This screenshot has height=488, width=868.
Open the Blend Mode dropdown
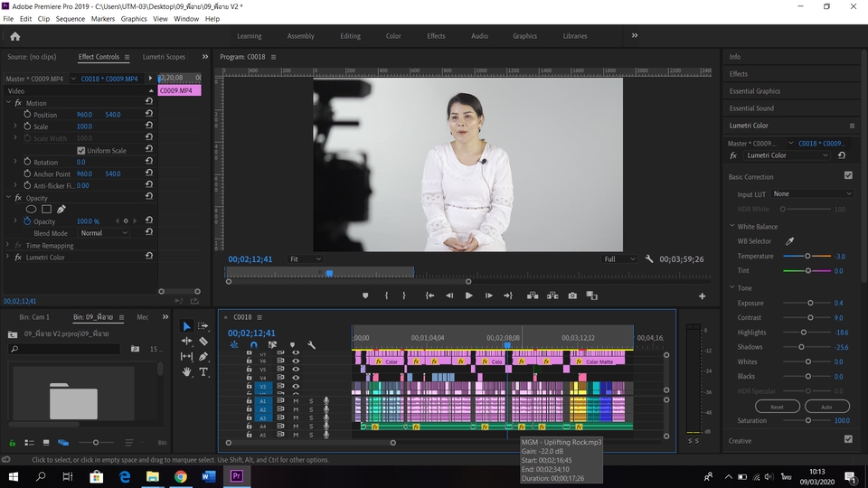coord(103,233)
